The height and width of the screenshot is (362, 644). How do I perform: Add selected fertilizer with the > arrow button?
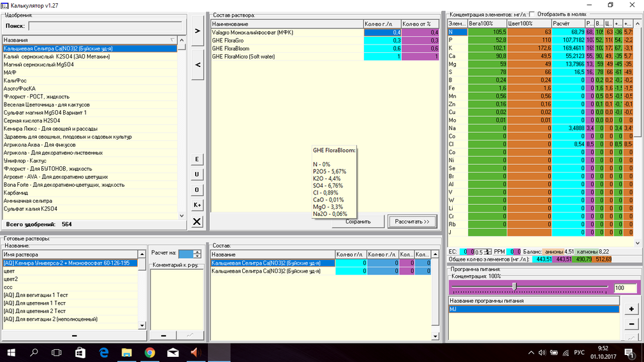point(198,31)
